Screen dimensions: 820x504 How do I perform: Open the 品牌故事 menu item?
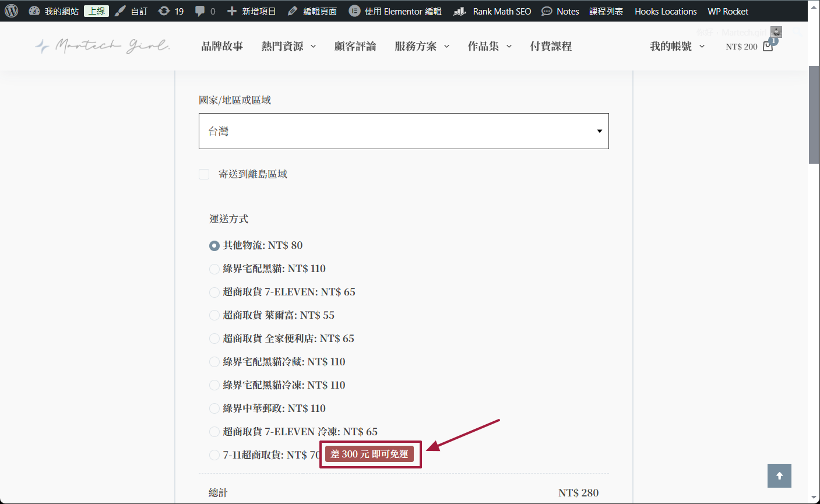tap(222, 47)
